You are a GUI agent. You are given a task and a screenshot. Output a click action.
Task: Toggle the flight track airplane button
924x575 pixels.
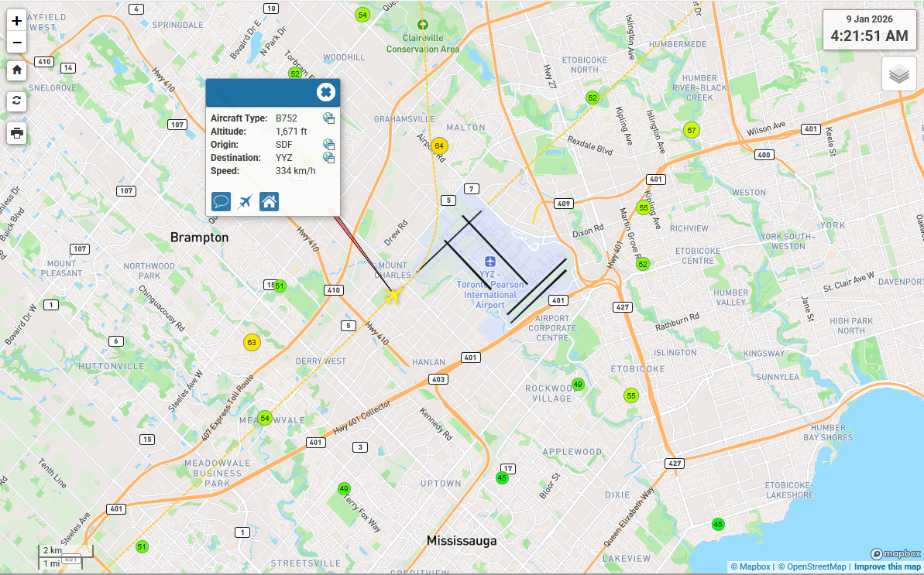245,202
